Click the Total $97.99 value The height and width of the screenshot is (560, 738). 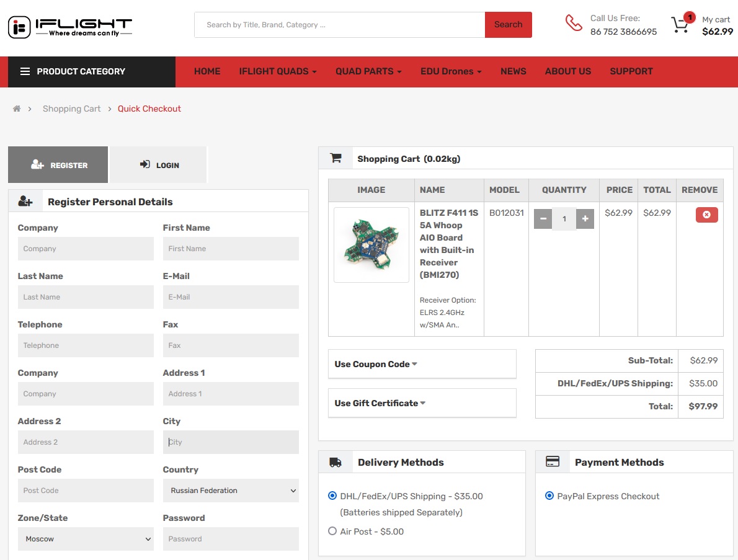pyautogui.click(x=703, y=406)
